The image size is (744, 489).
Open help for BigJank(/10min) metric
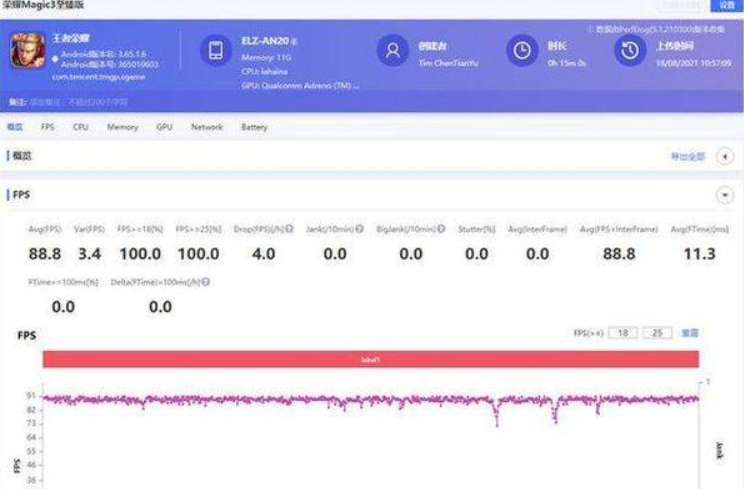(x=441, y=229)
